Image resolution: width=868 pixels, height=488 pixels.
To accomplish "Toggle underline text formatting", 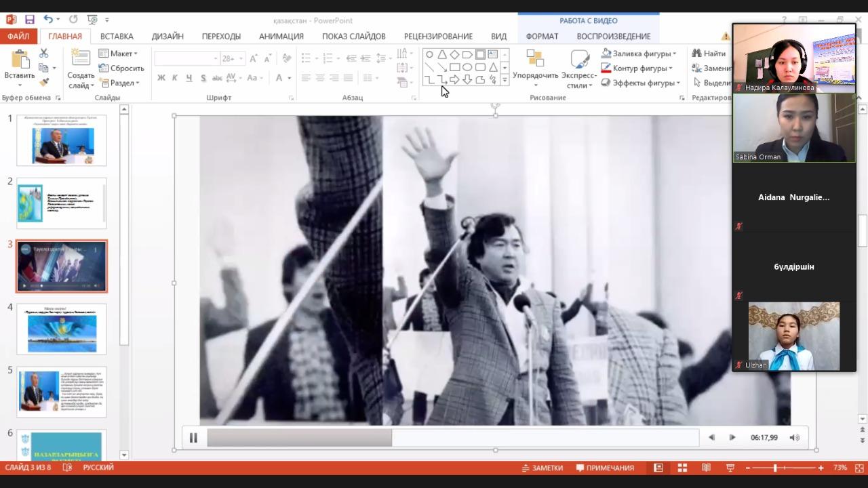I will point(189,78).
